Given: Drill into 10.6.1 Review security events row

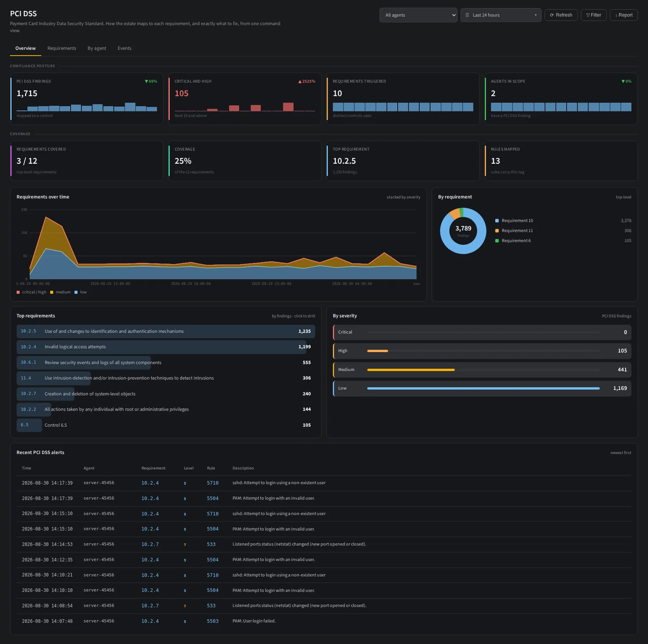Looking at the screenshot, I should pos(166,363).
